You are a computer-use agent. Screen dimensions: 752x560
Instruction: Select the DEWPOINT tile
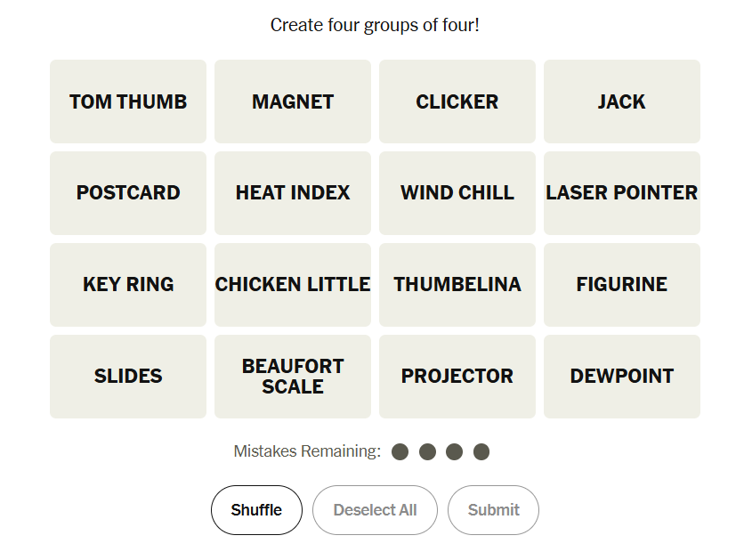point(622,377)
